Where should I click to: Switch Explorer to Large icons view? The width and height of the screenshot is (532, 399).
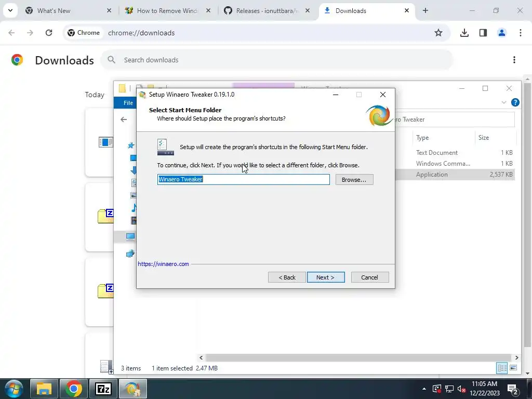tap(513, 368)
